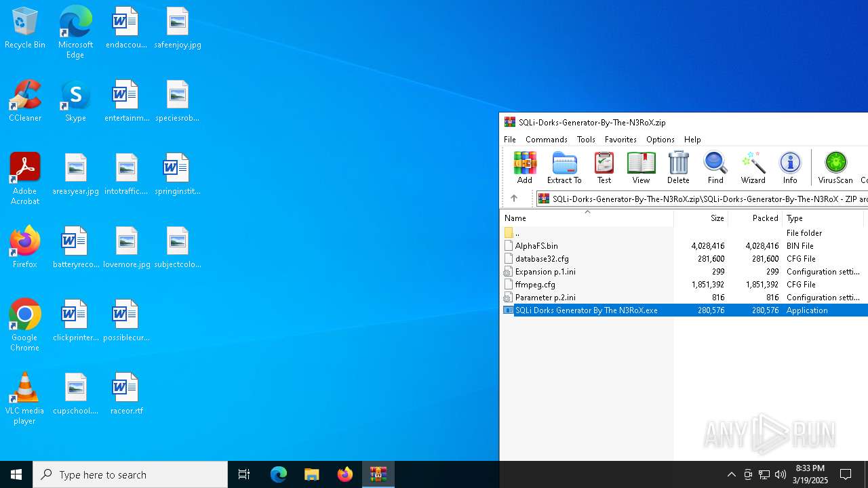Select springinstit... document on desktop
The image size is (868, 488).
(x=178, y=174)
